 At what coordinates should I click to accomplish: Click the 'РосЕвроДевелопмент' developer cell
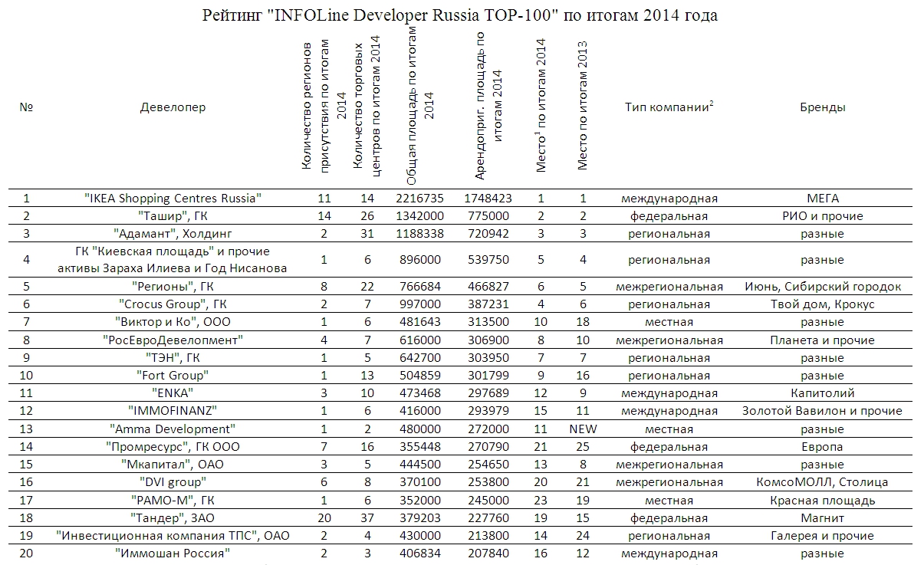pyautogui.click(x=173, y=340)
